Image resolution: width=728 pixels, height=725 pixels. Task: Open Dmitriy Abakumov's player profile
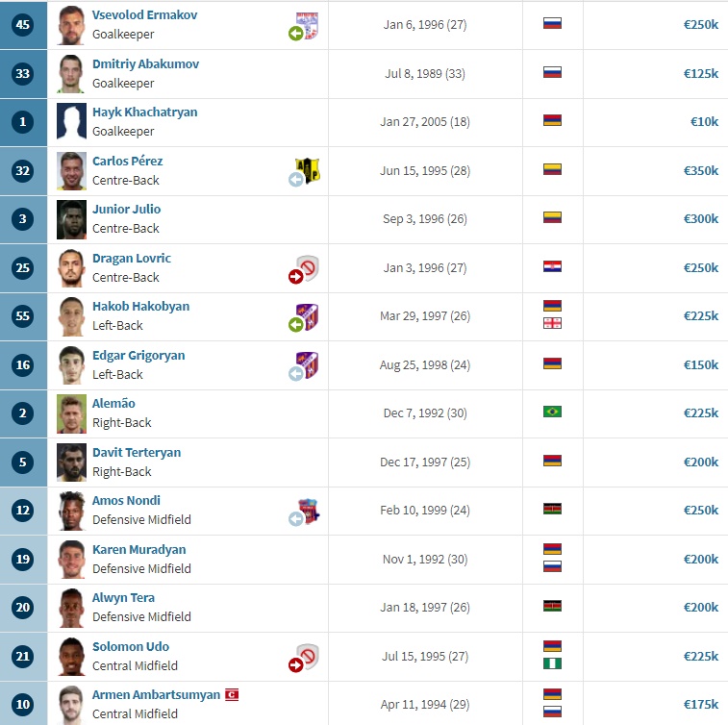pos(146,63)
